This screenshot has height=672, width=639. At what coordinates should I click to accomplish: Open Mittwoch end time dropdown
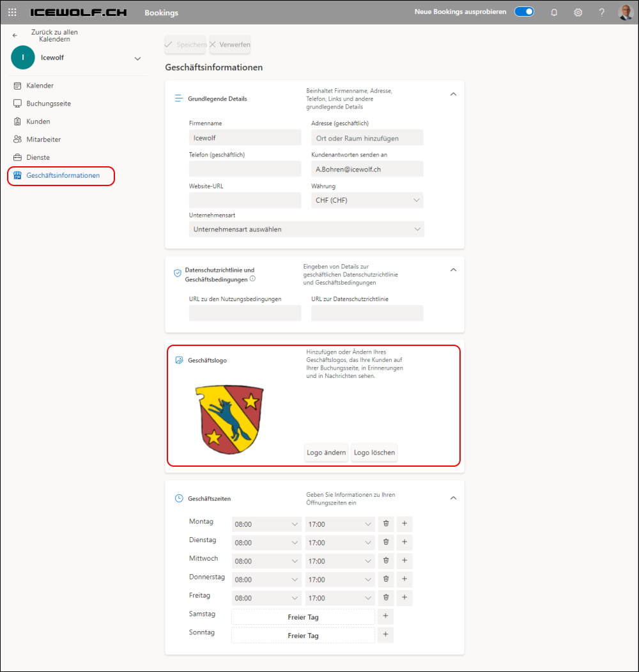pos(340,561)
